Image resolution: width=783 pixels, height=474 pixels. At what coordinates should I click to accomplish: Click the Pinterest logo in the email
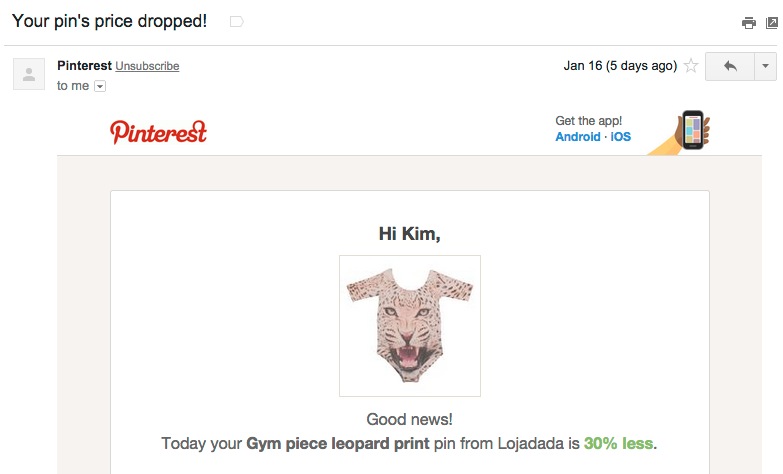158,131
